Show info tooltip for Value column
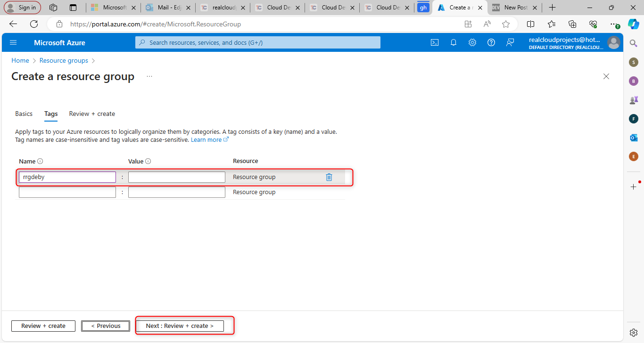 (x=148, y=161)
